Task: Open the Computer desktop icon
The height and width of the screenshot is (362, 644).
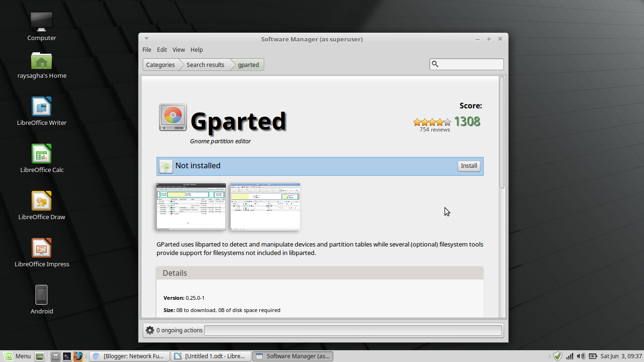Action: click(41, 21)
